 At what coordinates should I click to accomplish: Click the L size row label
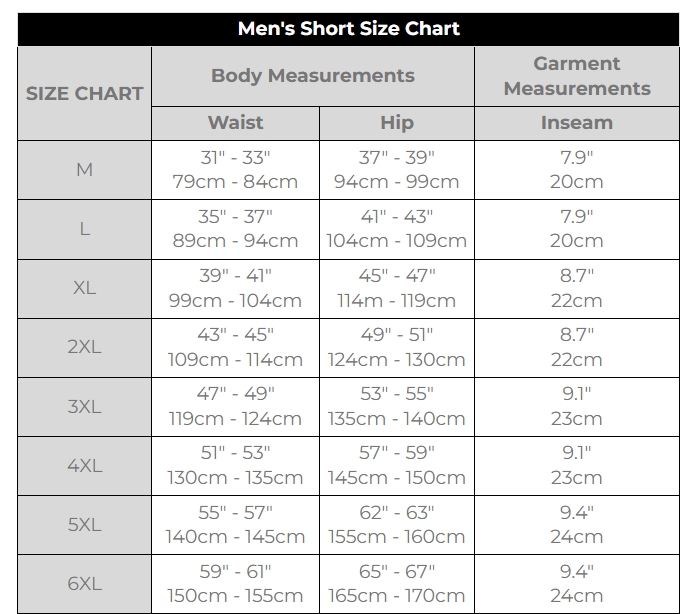pos(85,229)
